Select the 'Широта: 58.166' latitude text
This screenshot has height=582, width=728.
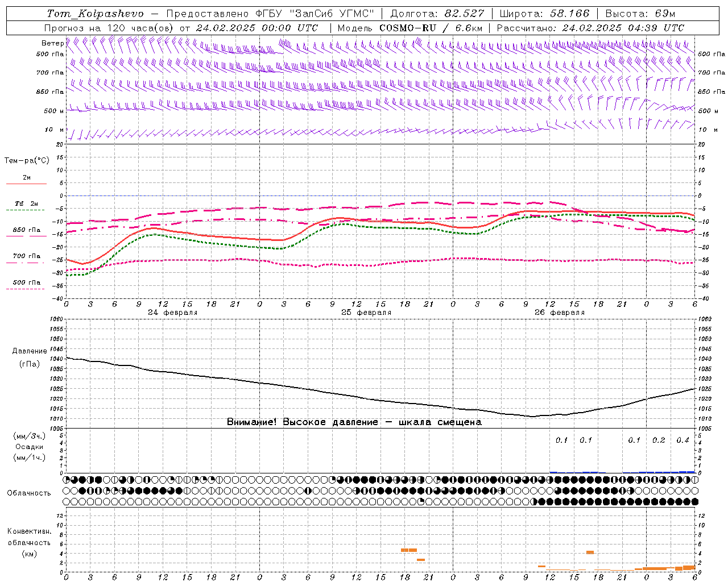coord(545,14)
